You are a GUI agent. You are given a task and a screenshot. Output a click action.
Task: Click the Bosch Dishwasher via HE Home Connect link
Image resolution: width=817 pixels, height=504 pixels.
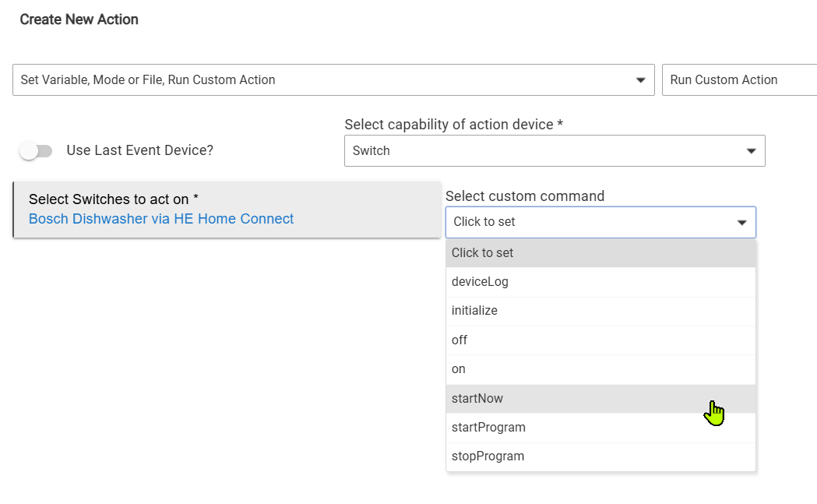[x=161, y=219]
